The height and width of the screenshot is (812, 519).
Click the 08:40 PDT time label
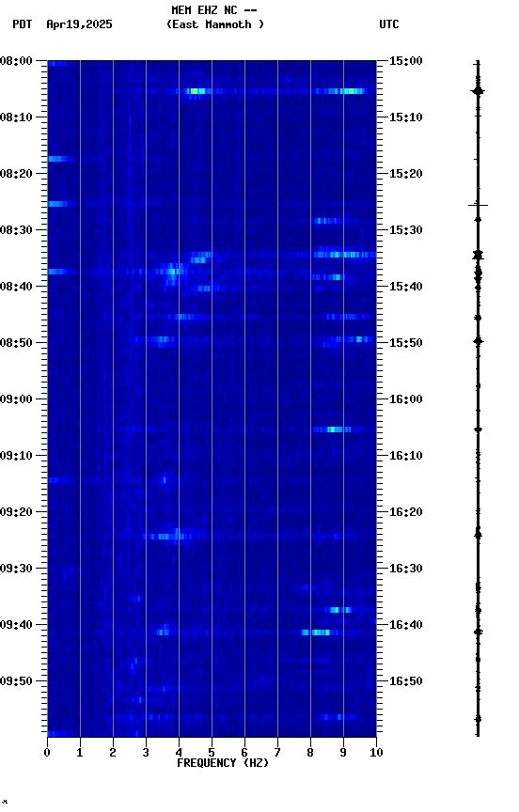click(16, 287)
